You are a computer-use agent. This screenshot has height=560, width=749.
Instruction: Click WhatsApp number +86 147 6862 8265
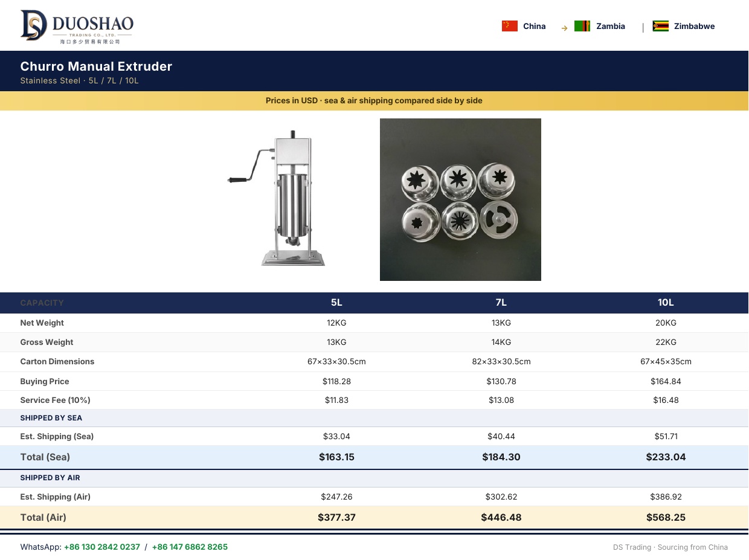[x=190, y=547]
